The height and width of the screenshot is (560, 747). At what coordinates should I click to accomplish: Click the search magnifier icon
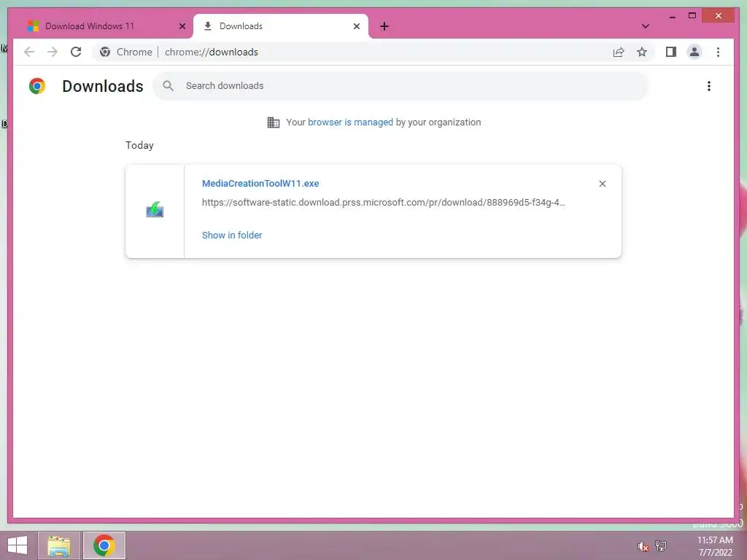169,86
